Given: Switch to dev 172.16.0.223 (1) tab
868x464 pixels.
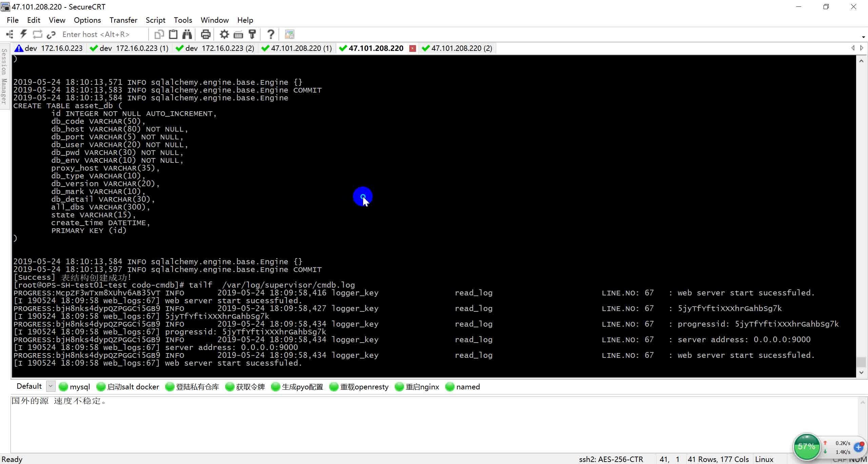Looking at the screenshot, I should [129, 48].
